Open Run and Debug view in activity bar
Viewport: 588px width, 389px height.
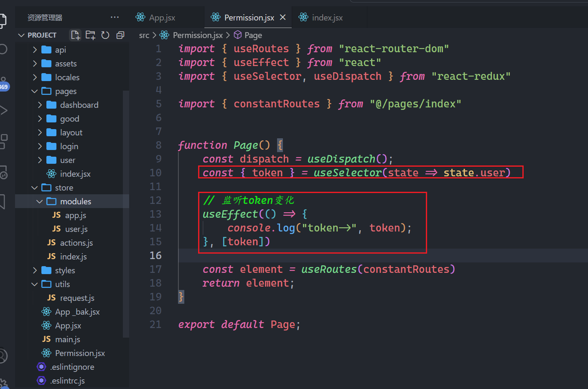click(x=3, y=110)
